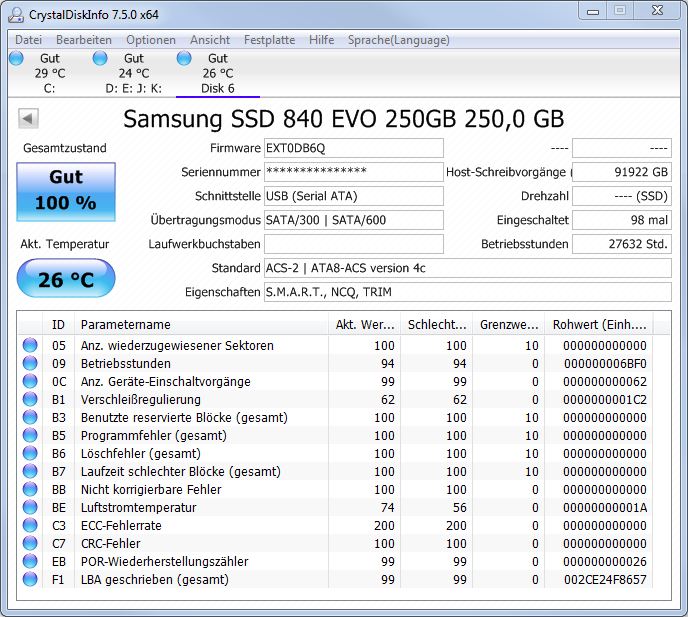Image resolution: width=688 pixels, height=617 pixels.
Task: Minimize the CrystalDiskInfo window
Action: pyautogui.click(x=593, y=11)
